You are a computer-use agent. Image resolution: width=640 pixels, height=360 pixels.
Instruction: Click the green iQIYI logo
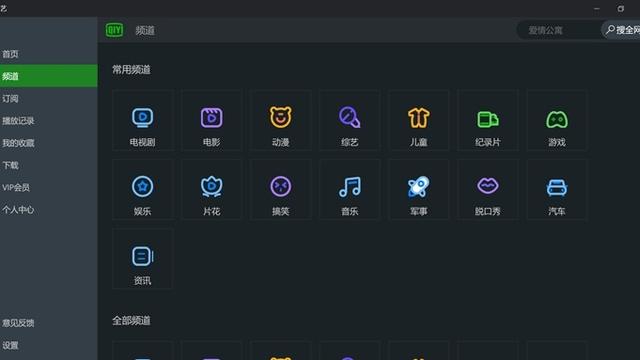click(x=114, y=30)
